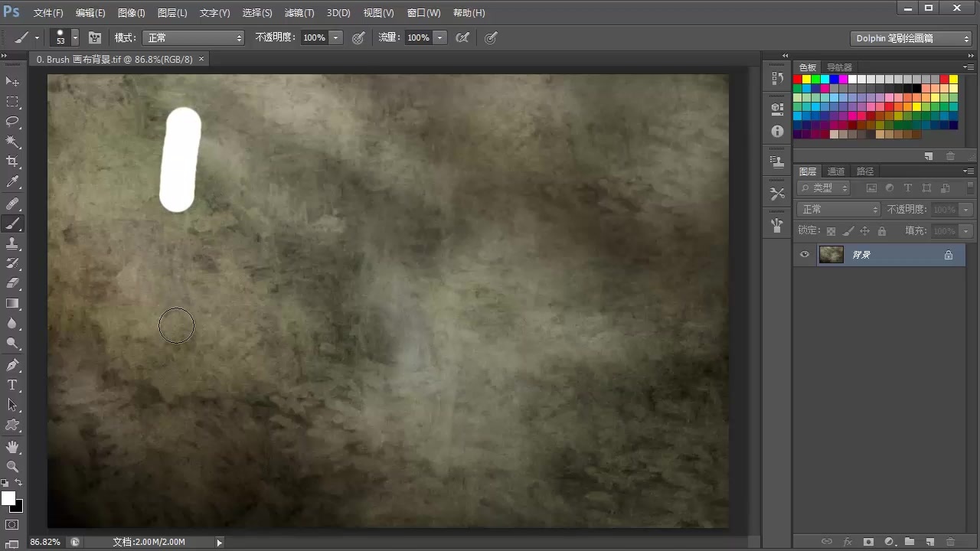Select the Healing Brush tool
Image resolution: width=980 pixels, height=551 pixels.
click(13, 204)
